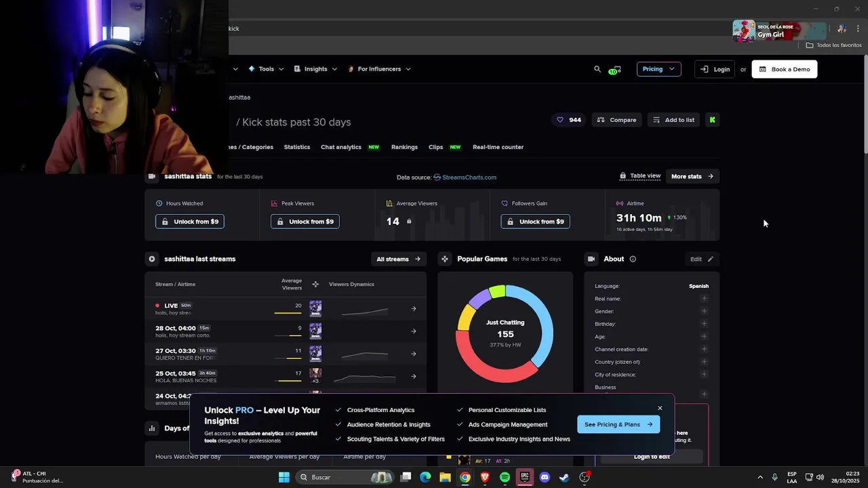The height and width of the screenshot is (488, 868).
Task: Click the green Kick channel icon button
Action: tap(712, 120)
